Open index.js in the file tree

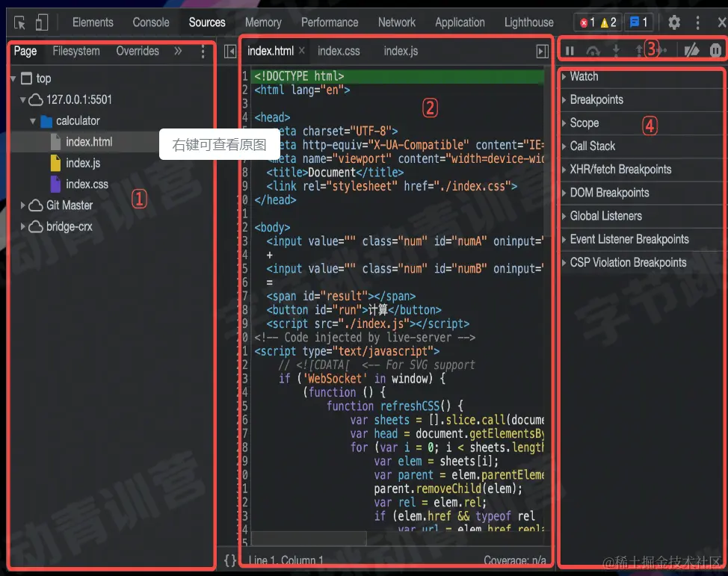tap(83, 163)
